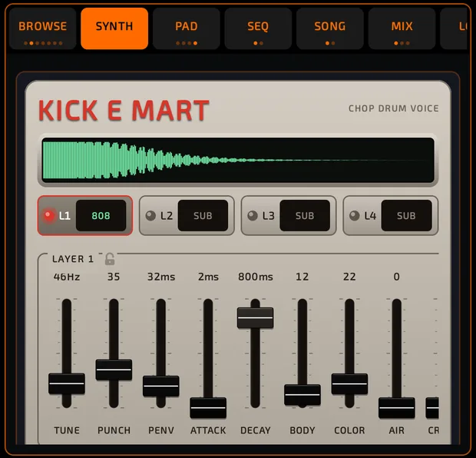
Task: Click the PUNCH slider handle
Action: click(114, 370)
